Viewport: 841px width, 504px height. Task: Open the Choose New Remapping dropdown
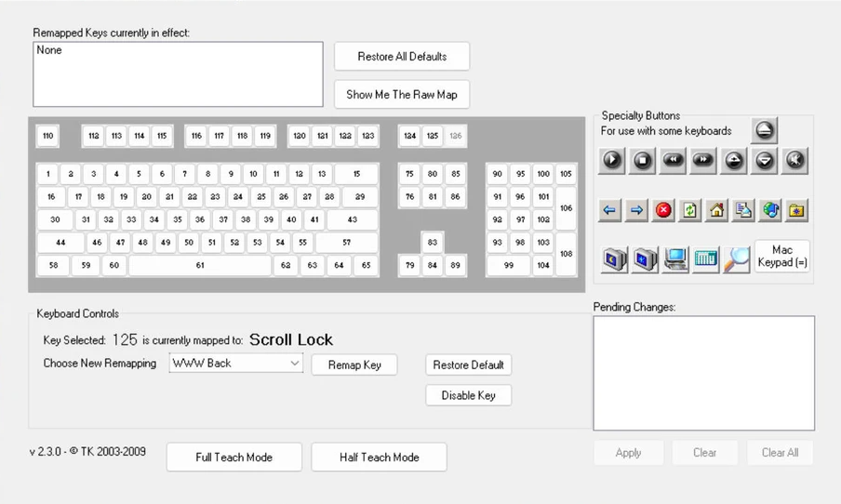pyautogui.click(x=236, y=364)
